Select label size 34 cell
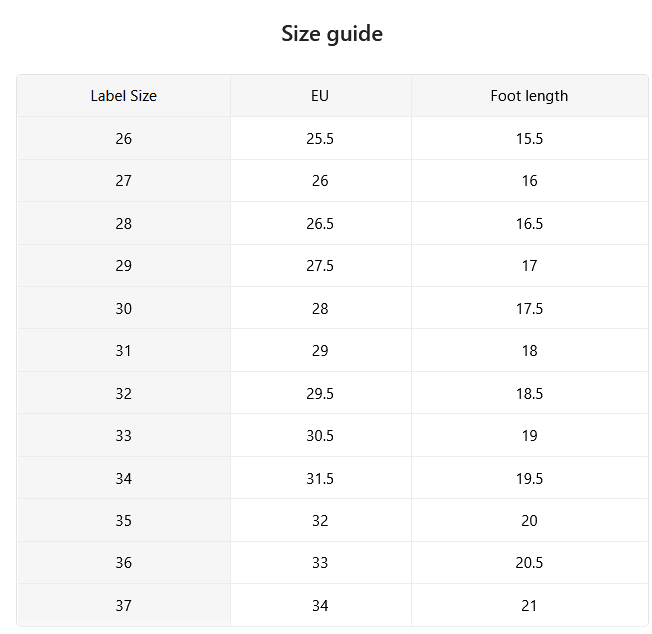 click(124, 478)
